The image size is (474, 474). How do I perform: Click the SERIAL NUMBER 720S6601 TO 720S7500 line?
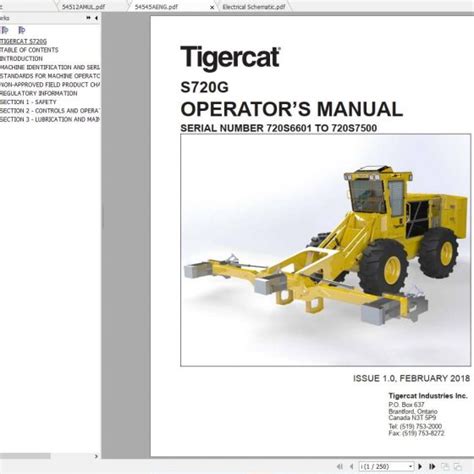coord(279,128)
